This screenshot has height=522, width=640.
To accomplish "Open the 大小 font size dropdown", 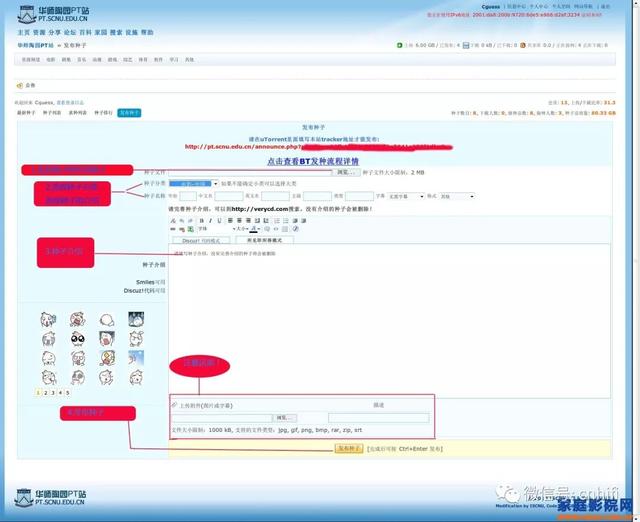I will (242, 229).
